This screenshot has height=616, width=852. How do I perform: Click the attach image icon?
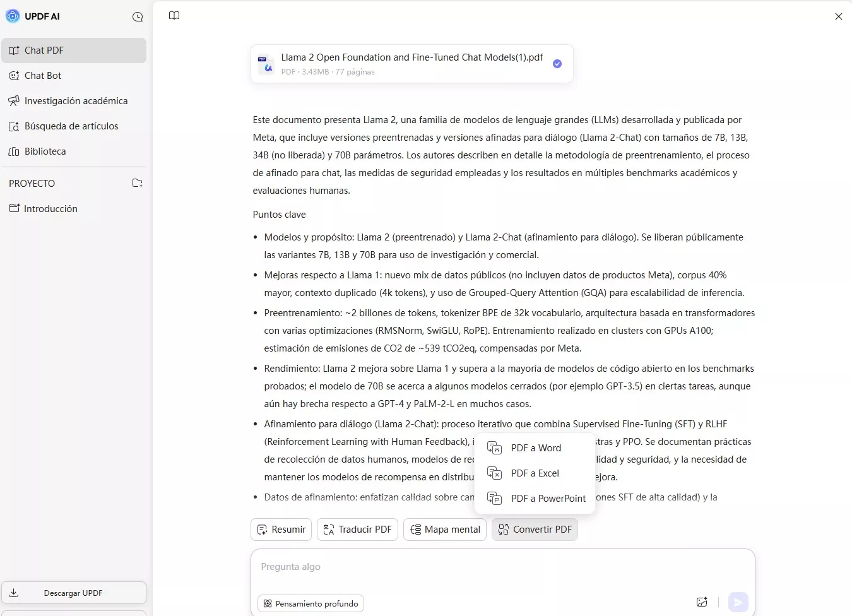point(702,602)
